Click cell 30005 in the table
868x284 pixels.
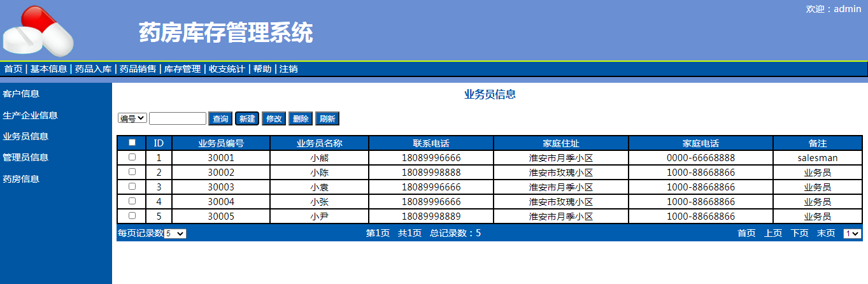pyautogui.click(x=221, y=216)
